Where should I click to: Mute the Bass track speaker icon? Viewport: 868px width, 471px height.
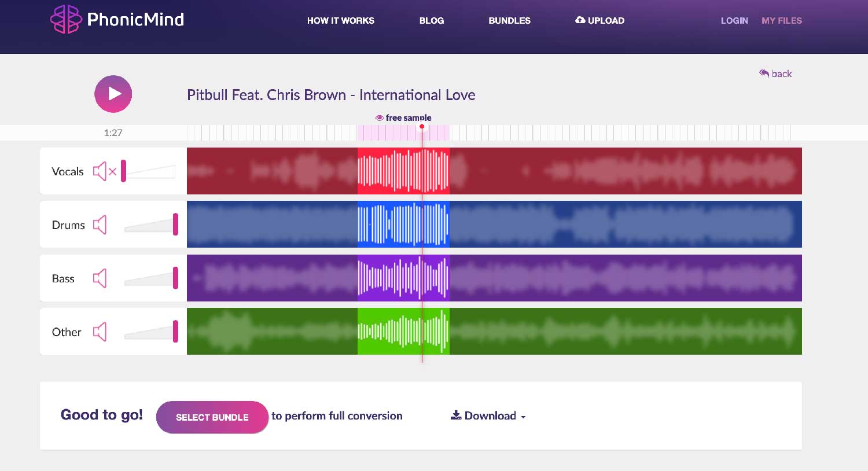pyautogui.click(x=100, y=278)
